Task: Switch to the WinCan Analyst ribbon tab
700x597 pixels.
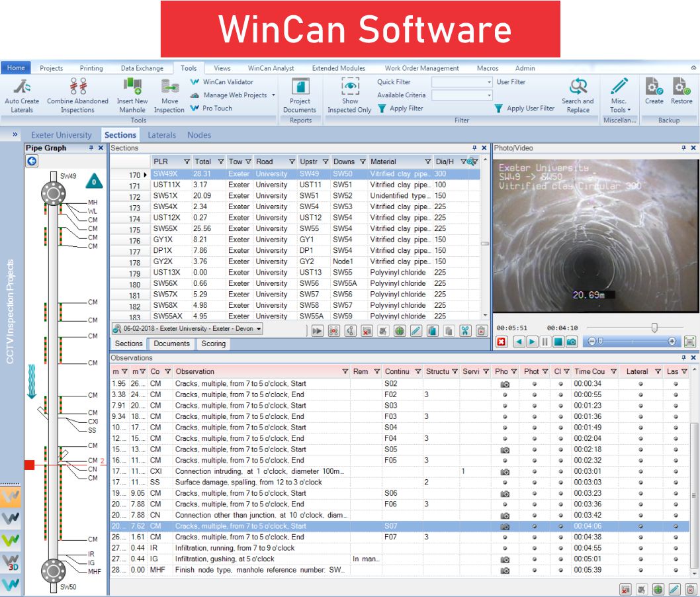Action: pyautogui.click(x=271, y=68)
